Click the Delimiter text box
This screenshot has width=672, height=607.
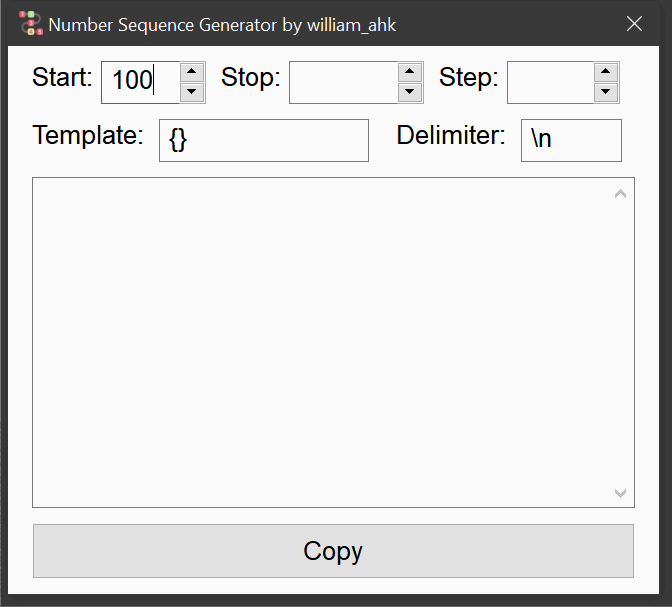pos(571,140)
